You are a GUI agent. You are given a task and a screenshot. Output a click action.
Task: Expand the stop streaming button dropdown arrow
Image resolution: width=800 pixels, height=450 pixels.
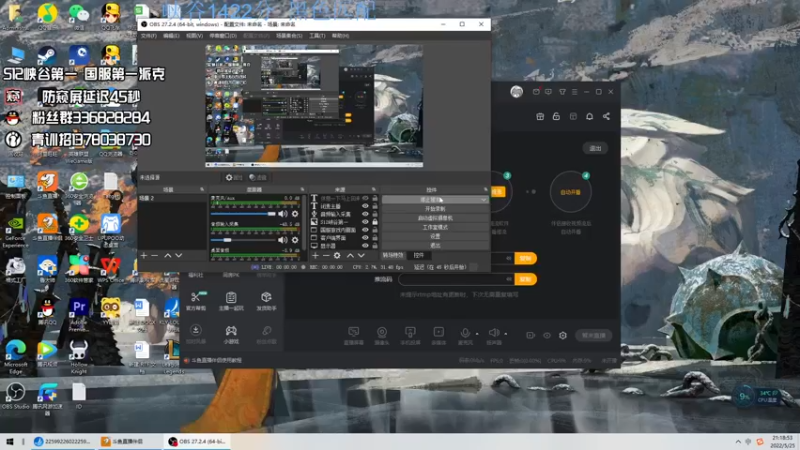[483, 200]
